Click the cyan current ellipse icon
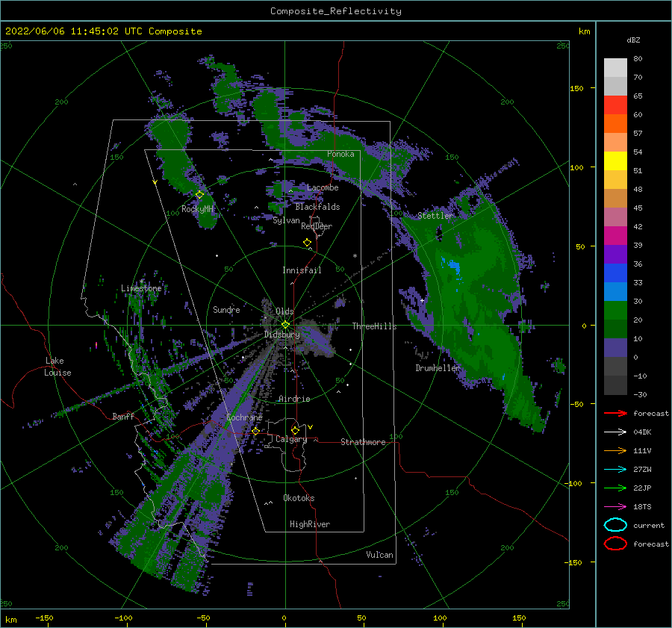This screenshot has height=628, width=672. (x=615, y=525)
